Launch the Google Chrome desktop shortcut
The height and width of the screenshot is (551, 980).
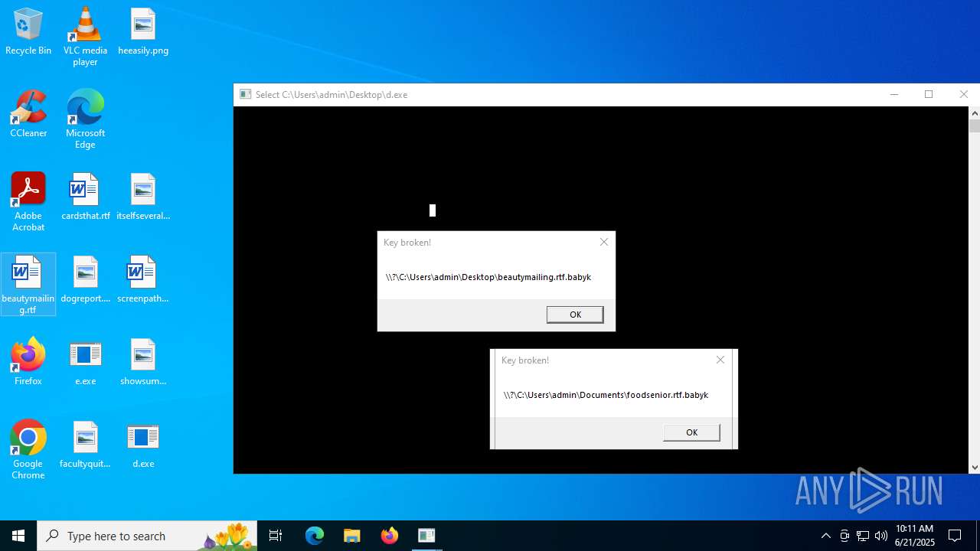point(28,450)
